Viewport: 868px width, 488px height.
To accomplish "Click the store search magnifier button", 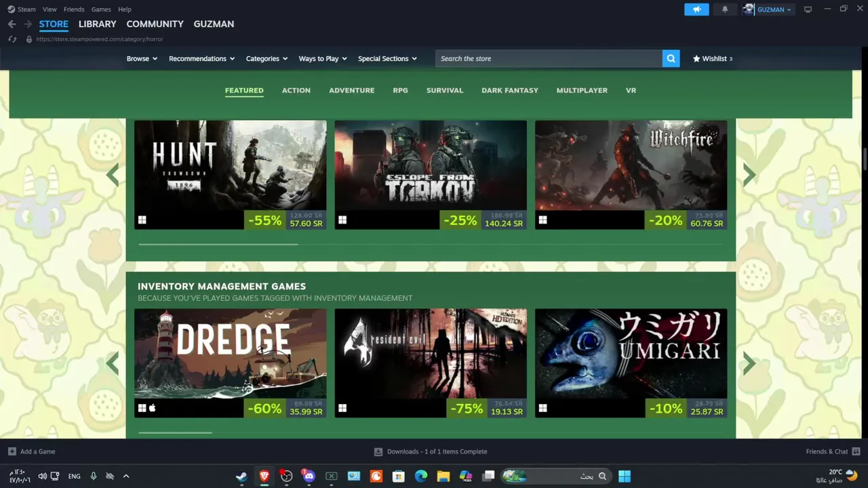I will [x=671, y=58].
